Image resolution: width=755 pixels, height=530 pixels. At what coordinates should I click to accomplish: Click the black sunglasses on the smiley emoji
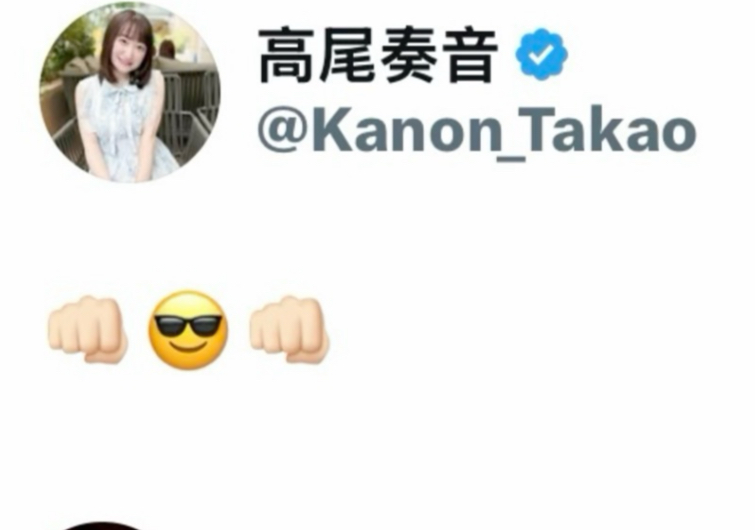(x=187, y=324)
